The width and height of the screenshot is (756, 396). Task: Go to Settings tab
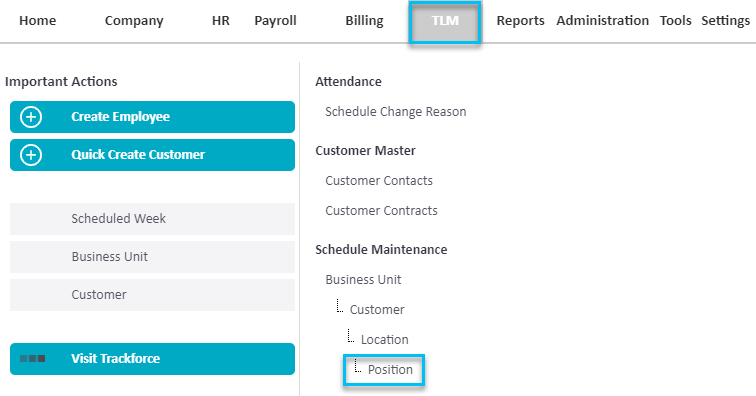tap(726, 21)
